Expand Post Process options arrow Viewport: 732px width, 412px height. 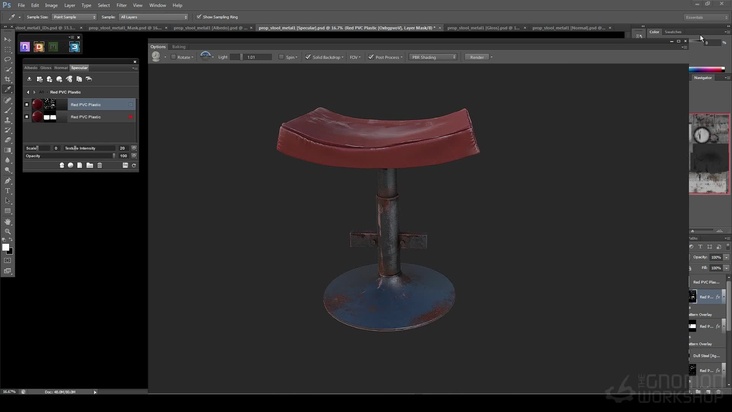click(x=401, y=57)
